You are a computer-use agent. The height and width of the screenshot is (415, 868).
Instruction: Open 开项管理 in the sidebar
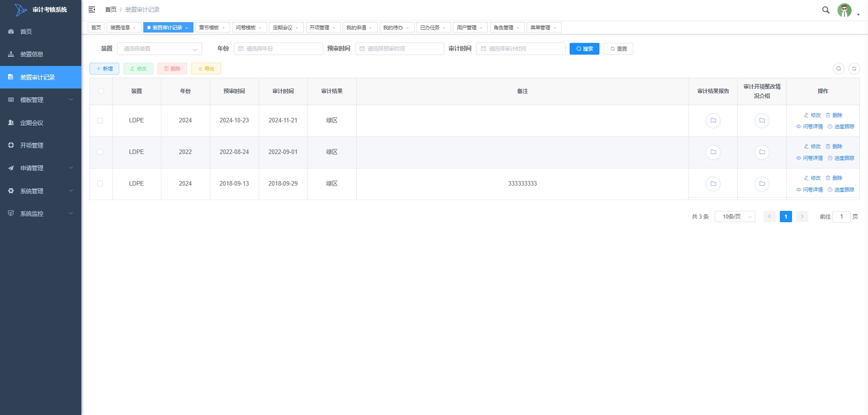tap(41, 145)
